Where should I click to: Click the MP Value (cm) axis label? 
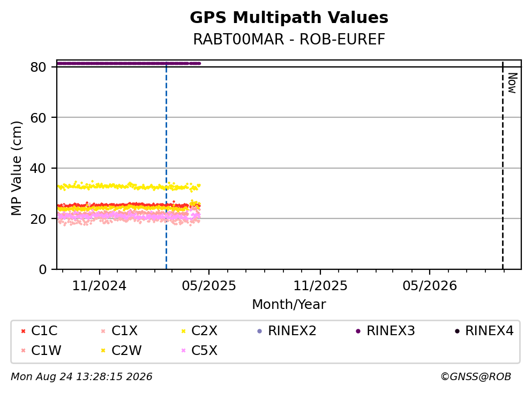[16, 168]
